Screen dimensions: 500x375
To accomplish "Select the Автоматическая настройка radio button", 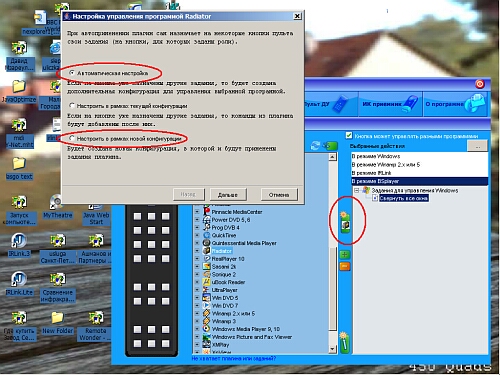I will pyautogui.click(x=72, y=73).
